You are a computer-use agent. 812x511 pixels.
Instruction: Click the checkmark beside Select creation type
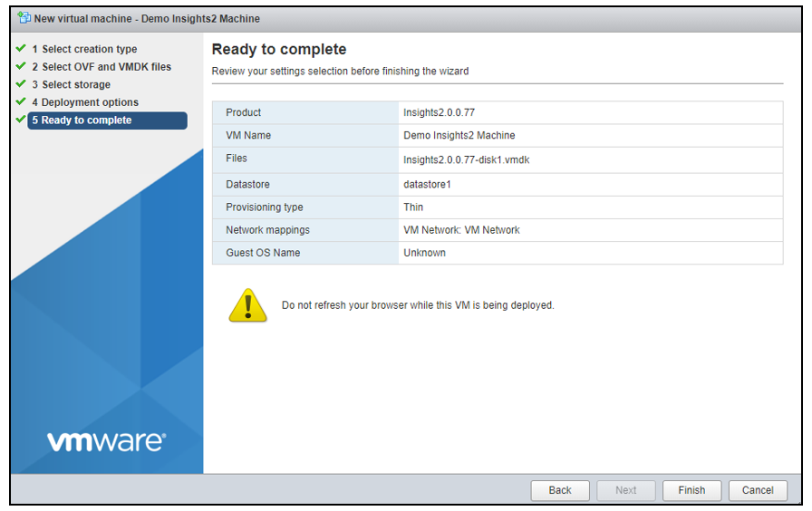pos(21,48)
